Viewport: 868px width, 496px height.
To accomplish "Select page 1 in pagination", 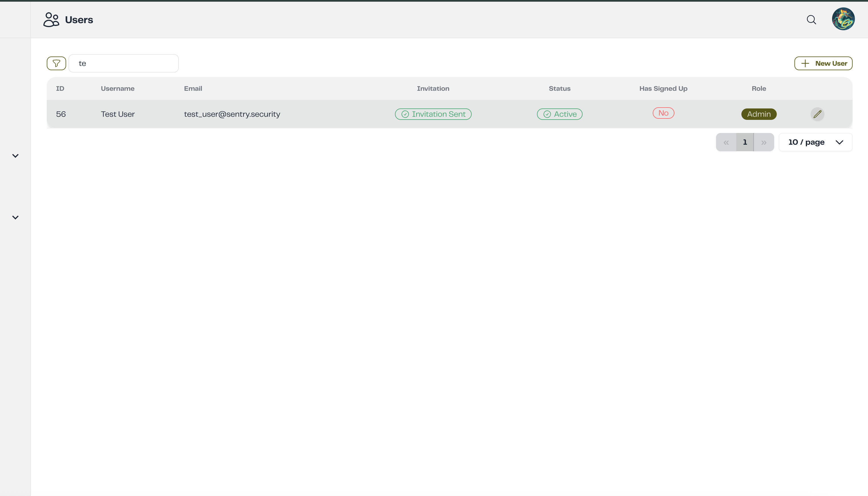I will (745, 142).
